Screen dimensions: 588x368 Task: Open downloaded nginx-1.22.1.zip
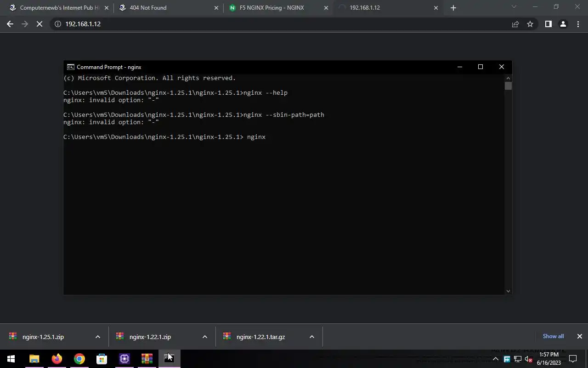point(150,337)
